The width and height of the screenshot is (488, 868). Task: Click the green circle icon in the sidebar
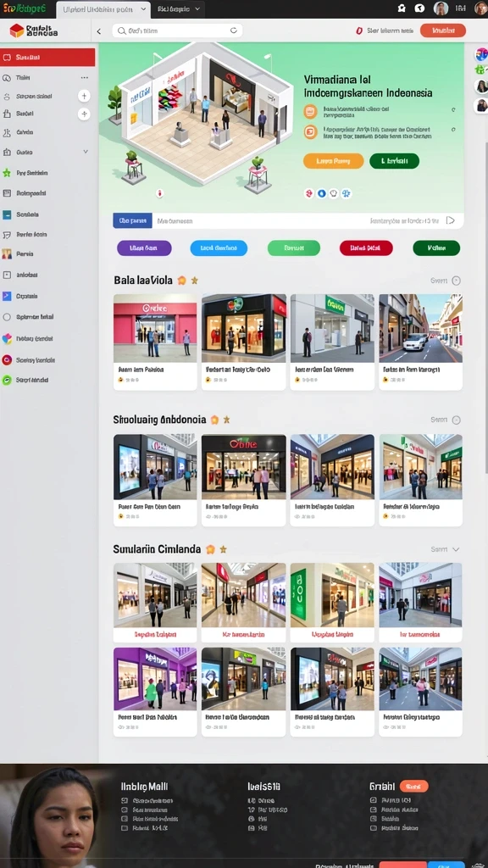tap(7, 381)
